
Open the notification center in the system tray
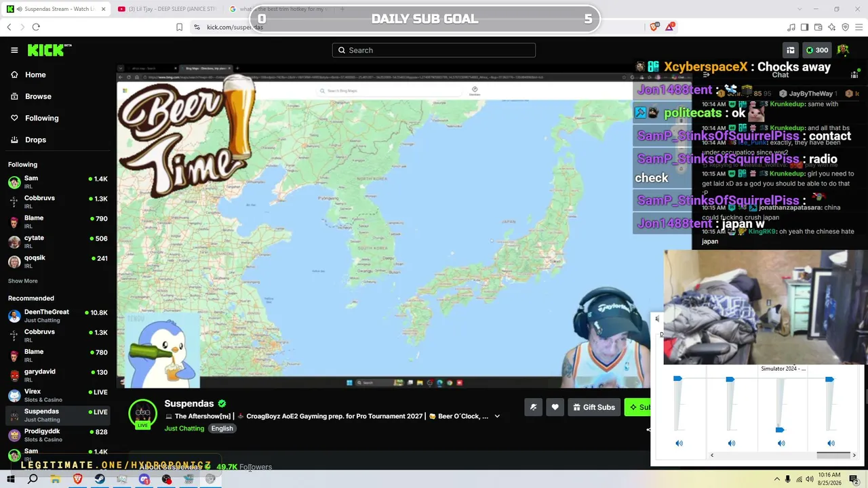(x=854, y=479)
